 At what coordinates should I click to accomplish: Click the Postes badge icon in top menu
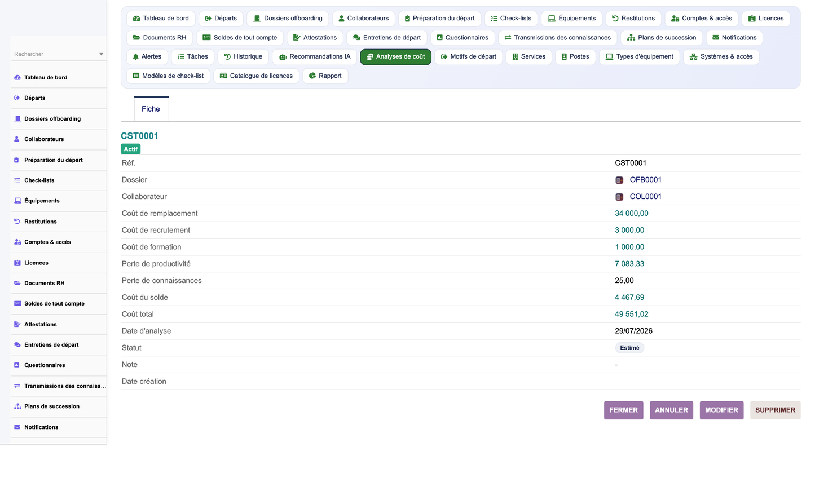coord(564,57)
